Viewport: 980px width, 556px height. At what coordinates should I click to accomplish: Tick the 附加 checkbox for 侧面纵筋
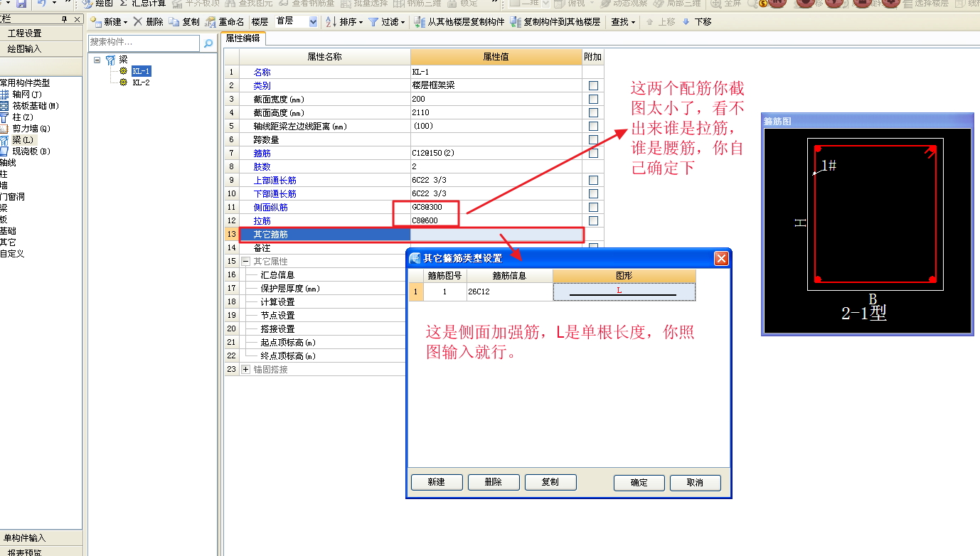pos(593,207)
